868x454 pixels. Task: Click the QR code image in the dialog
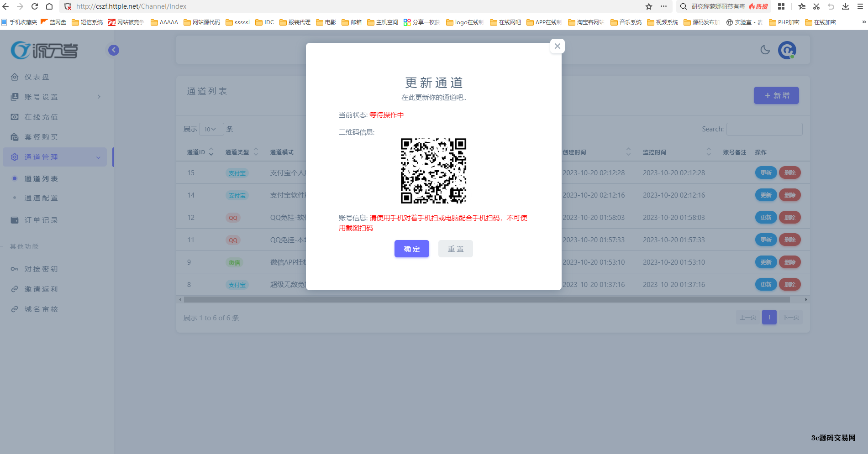tap(433, 171)
